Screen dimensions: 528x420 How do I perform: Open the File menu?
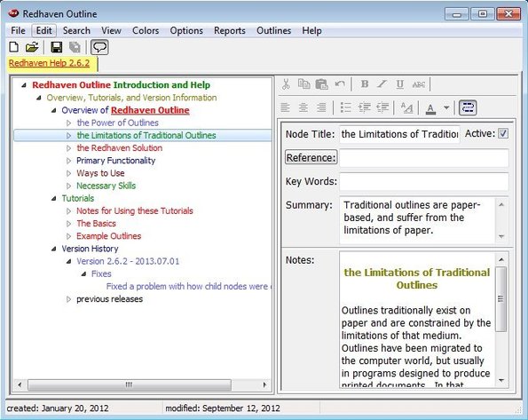pos(18,31)
